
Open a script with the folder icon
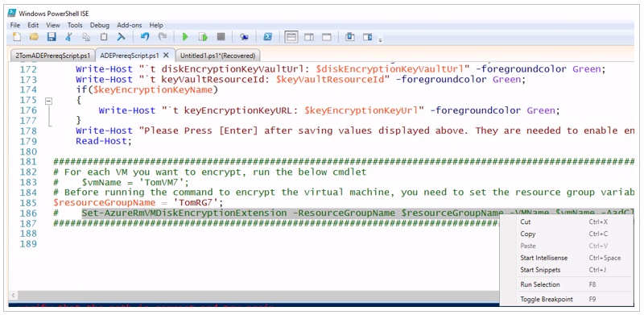point(34,37)
